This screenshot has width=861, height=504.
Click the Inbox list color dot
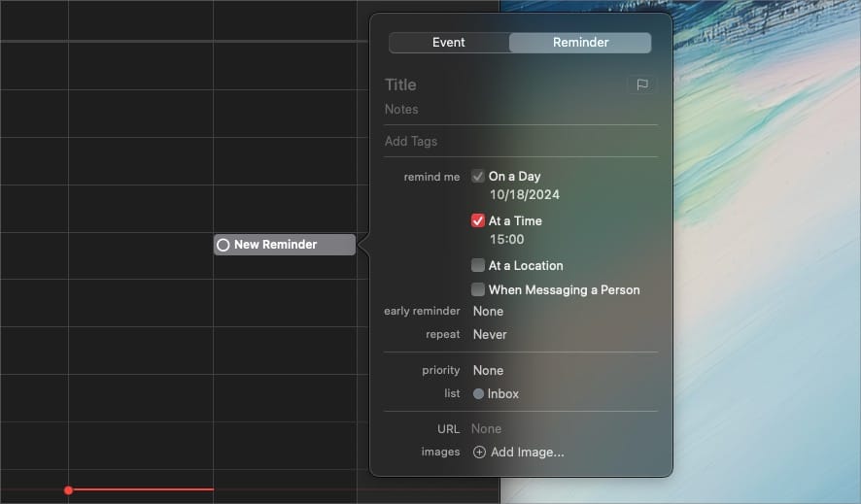[x=478, y=393]
